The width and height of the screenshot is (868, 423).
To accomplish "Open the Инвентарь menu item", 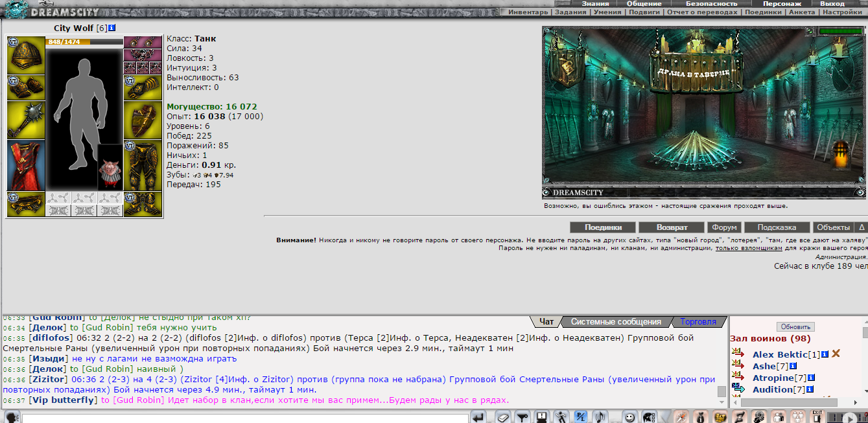I will (x=528, y=12).
